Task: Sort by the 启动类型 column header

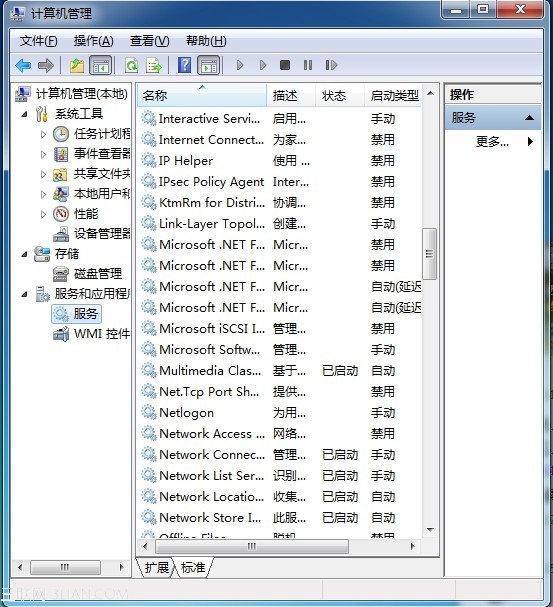Action: coord(393,95)
